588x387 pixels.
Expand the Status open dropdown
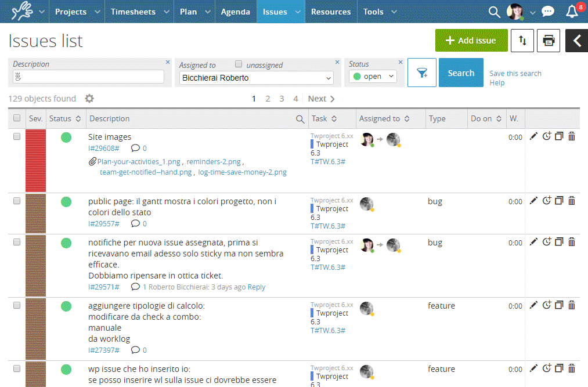[x=373, y=77]
